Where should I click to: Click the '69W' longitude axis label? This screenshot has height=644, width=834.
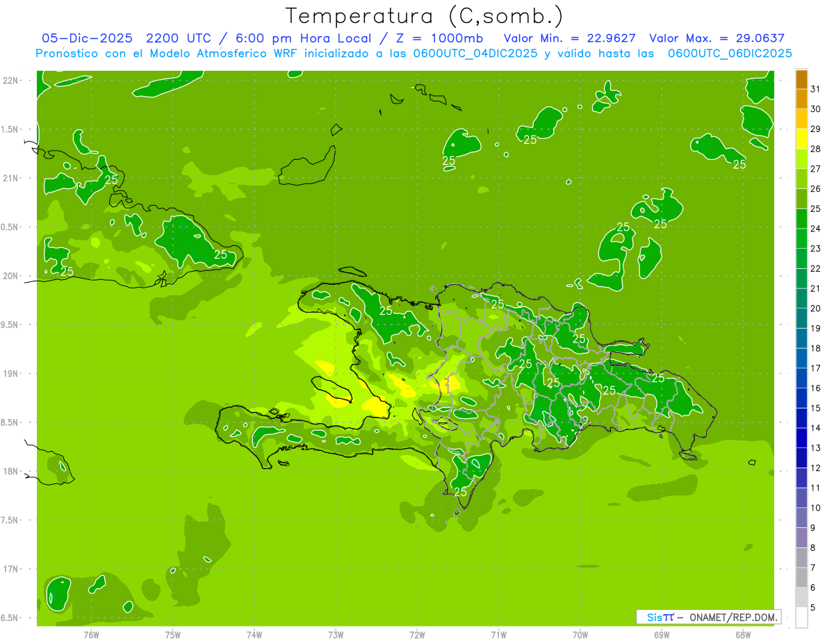662,635
